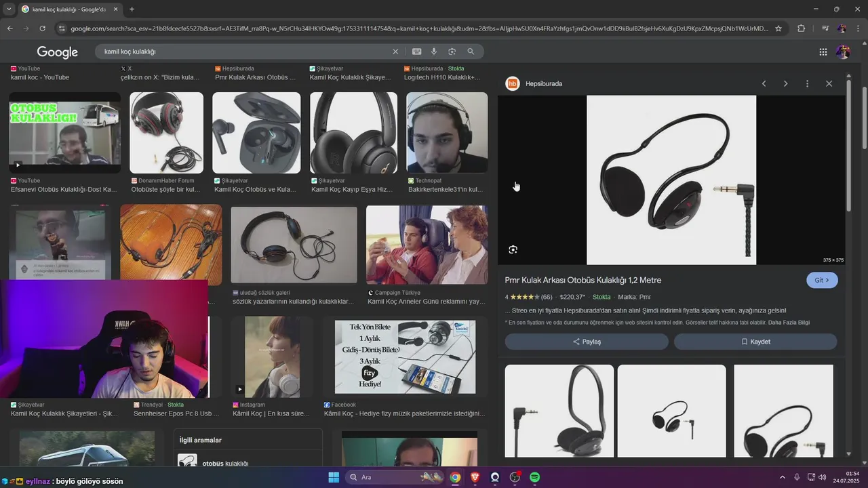Open the Daha Fazla Bilgi link
This screenshot has height=488, width=868.
789,323
